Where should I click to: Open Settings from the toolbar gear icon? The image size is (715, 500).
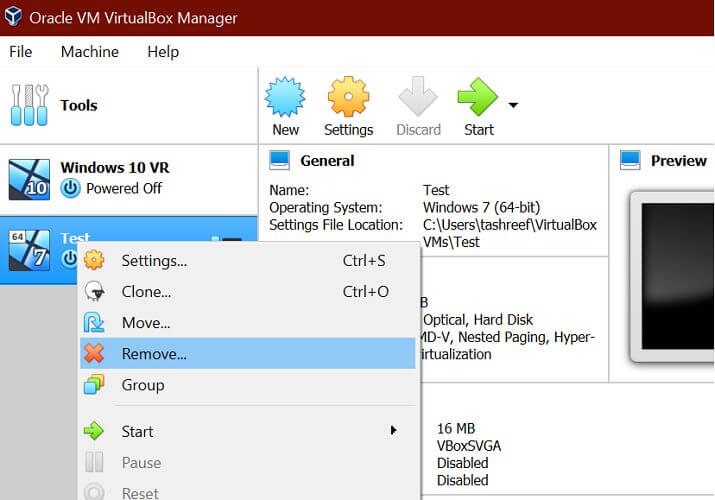[348, 99]
